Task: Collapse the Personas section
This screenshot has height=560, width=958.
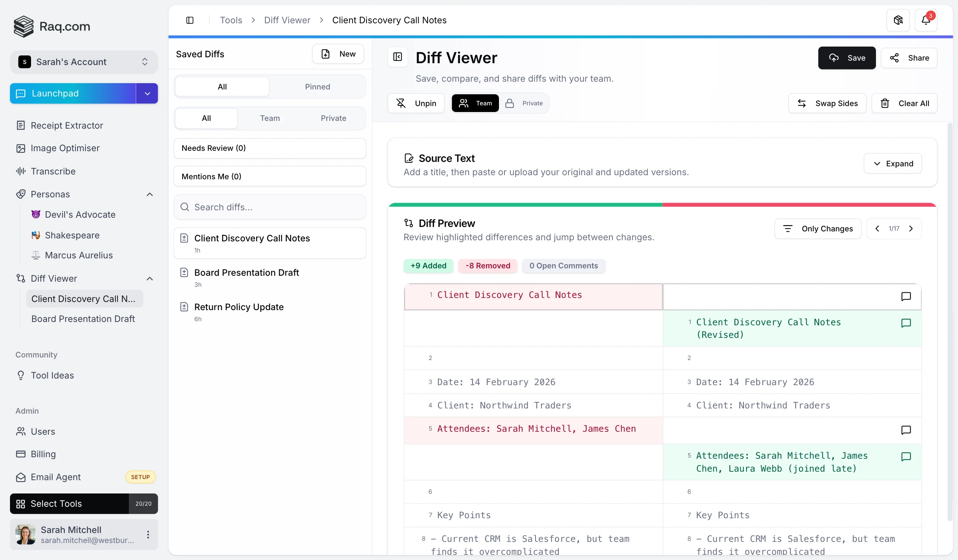Action: tap(149, 194)
